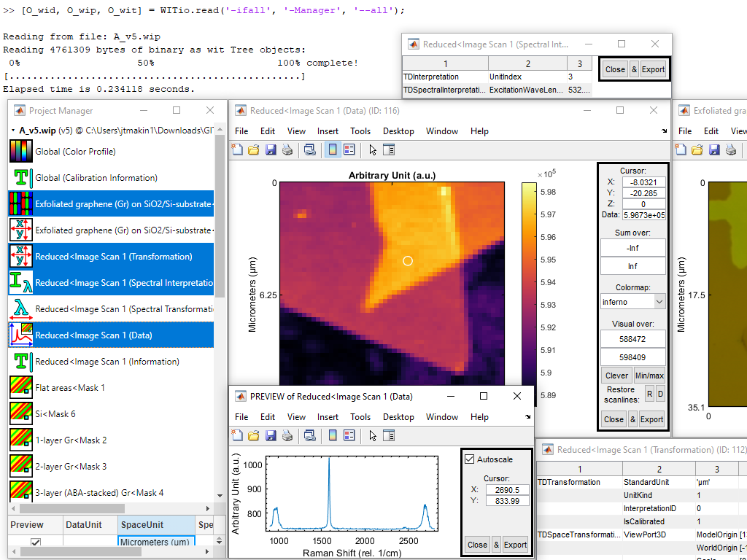This screenshot has width=747, height=560.
Task: Click the Flat areas<Mask 1 icon
Action: (x=21, y=388)
